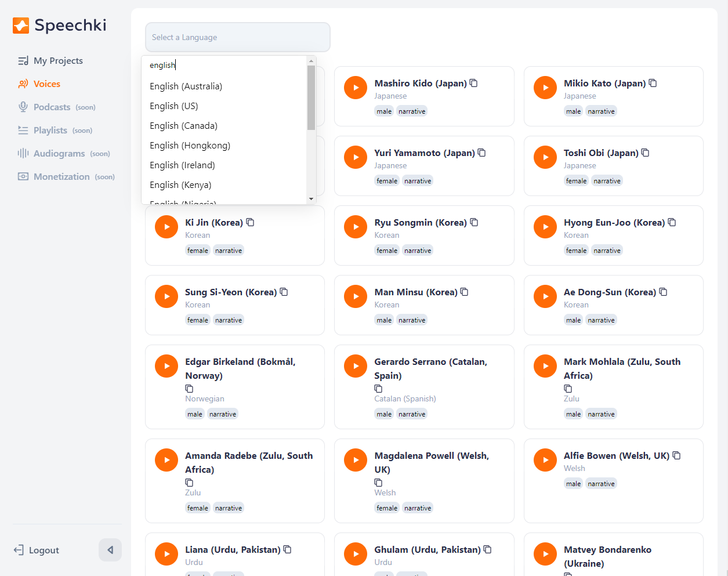Screen dimensions: 728x576
Task: Copy Ghulam Urdu voice name
Action: [488, 549]
